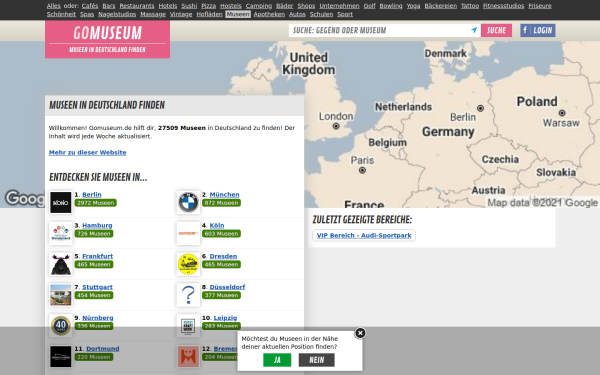Select Apotheken category

[x=269, y=14]
